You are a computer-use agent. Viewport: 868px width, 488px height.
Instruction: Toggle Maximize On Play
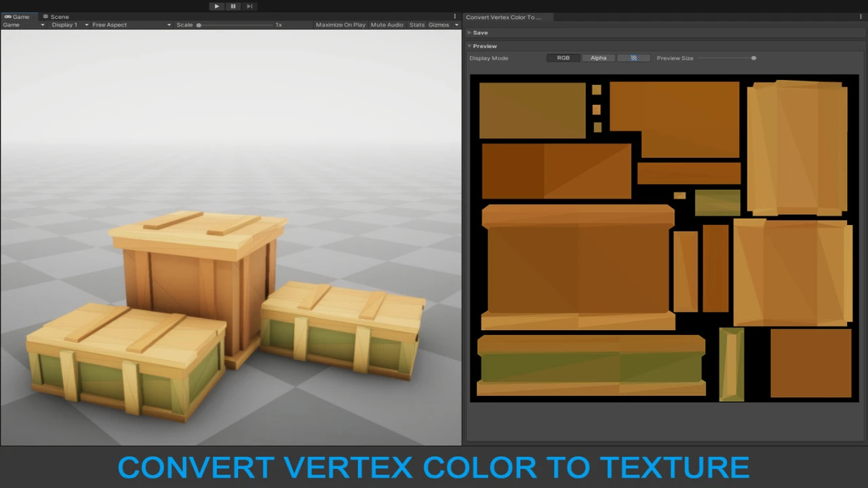pyautogui.click(x=340, y=25)
